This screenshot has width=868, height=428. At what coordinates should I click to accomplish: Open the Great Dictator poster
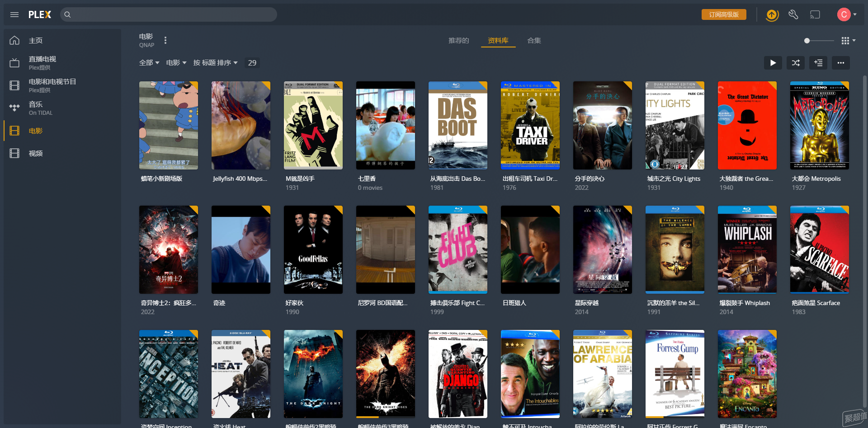(747, 125)
